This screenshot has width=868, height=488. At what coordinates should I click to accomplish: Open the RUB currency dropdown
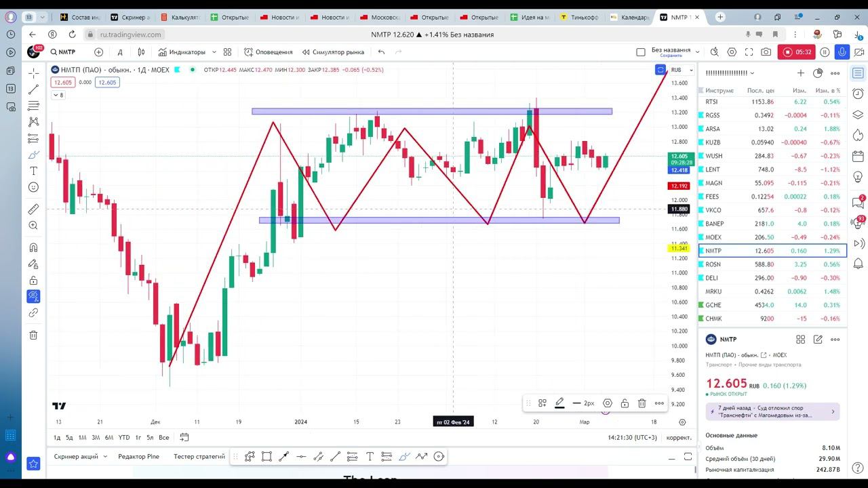click(x=681, y=70)
